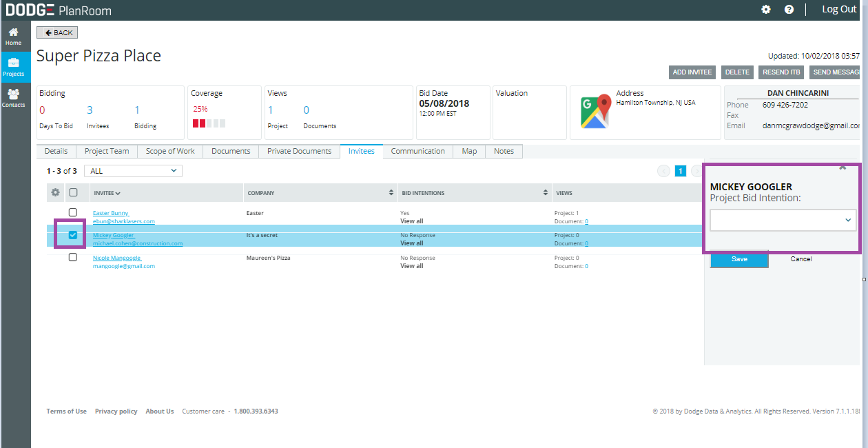Tick the Nicole Mangoogle row checkbox
This screenshot has width=868, height=448.
pos(73,257)
